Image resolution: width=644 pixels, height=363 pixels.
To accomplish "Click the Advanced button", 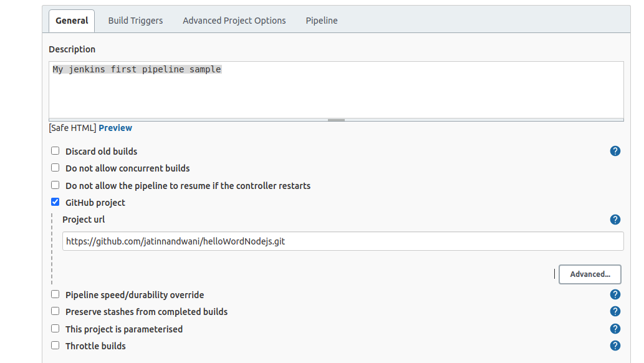I will pos(589,274).
